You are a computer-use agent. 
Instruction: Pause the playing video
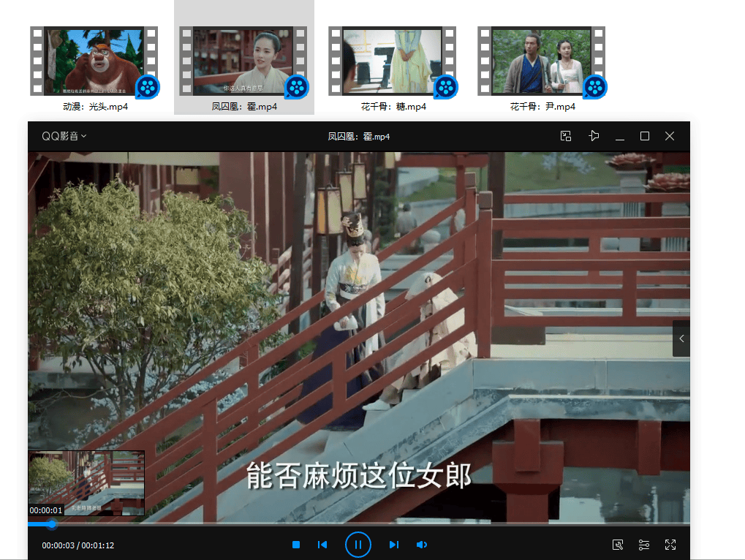click(358, 545)
